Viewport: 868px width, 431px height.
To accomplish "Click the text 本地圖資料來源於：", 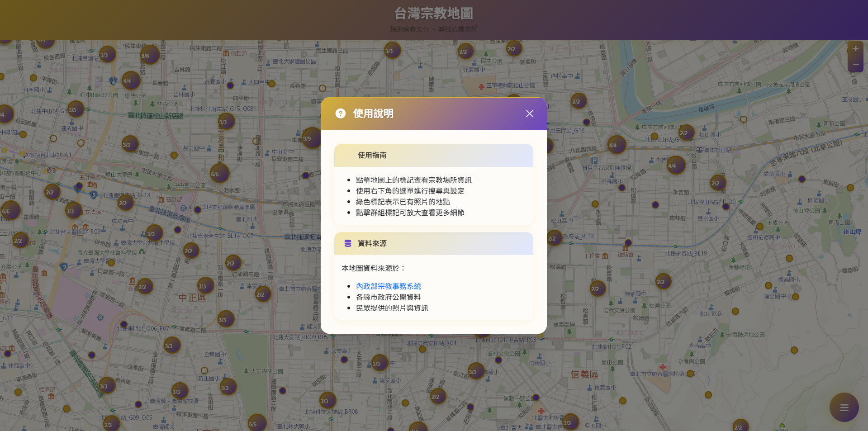I will 374,268.
